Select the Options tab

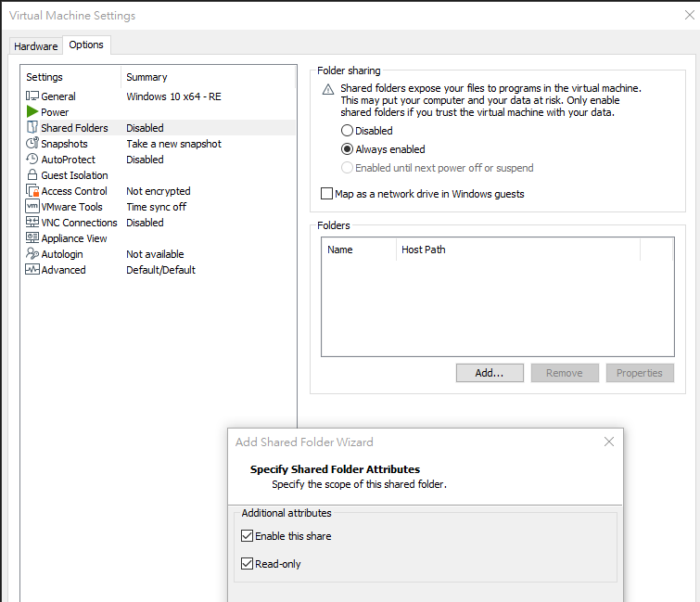click(86, 45)
